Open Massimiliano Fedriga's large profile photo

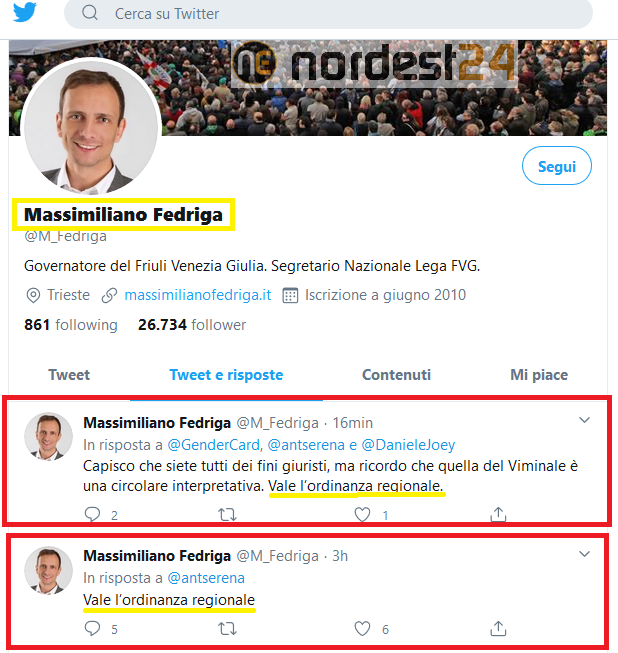pos(90,127)
